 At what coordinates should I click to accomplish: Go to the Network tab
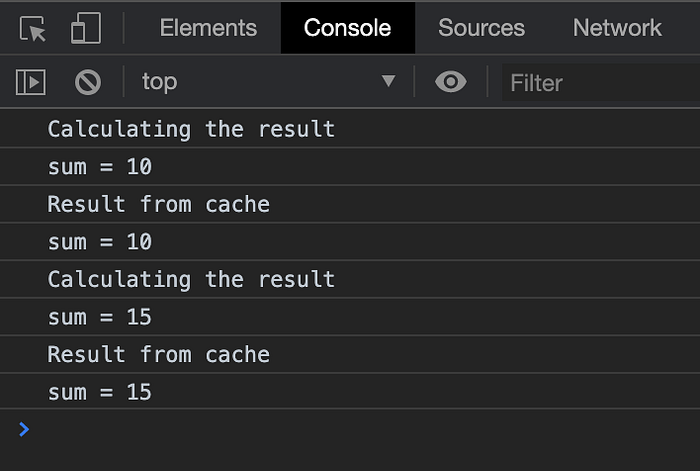point(617,28)
